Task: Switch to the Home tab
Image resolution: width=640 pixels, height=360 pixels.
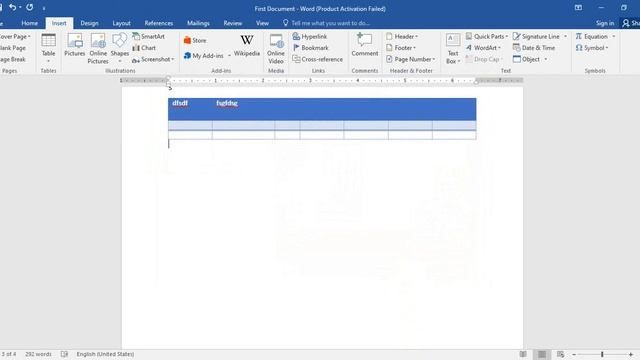Action: pyautogui.click(x=29, y=23)
